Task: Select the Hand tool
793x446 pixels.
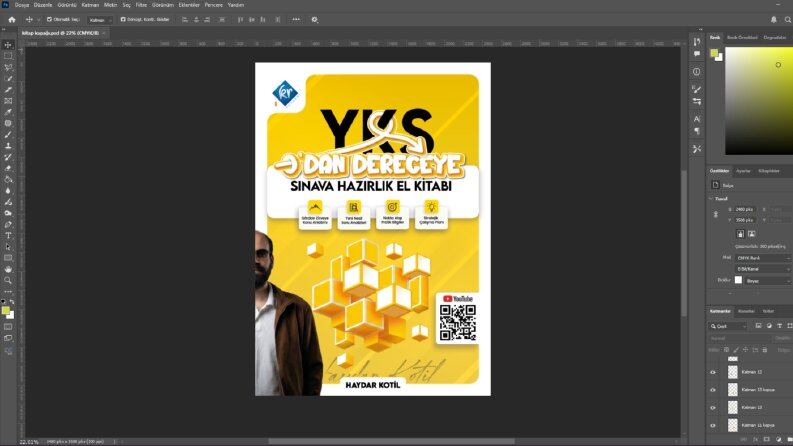Action: pos(8,269)
